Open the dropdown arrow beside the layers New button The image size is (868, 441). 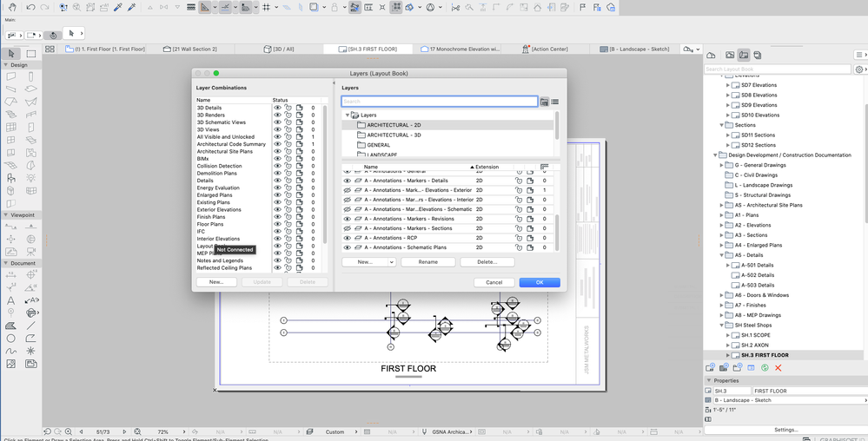(x=391, y=261)
